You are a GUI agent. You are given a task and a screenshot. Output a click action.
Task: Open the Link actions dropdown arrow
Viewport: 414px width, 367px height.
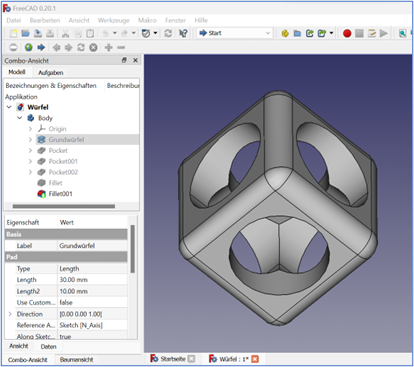(331, 33)
